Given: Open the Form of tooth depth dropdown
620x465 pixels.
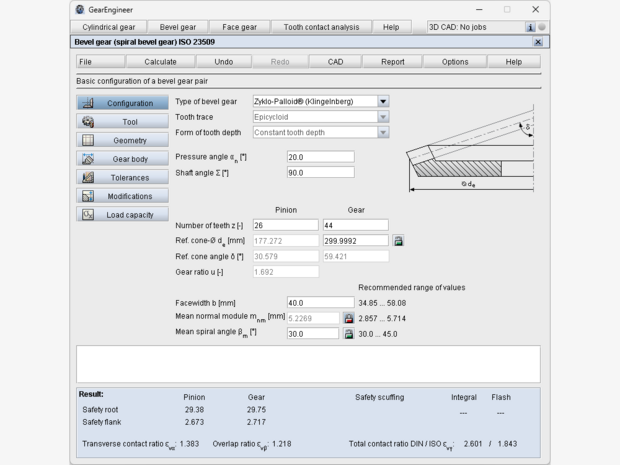Looking at the screenshot, I should coord(384,132).
